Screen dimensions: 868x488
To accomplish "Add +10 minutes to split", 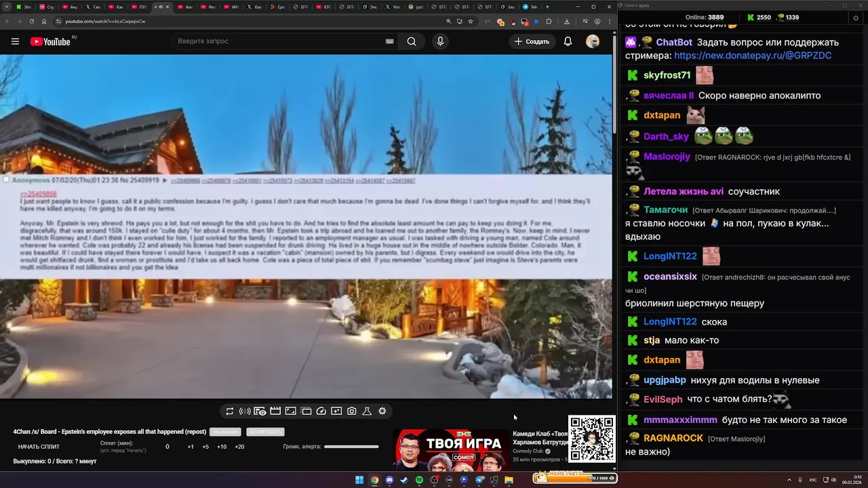I will point(222,447).
